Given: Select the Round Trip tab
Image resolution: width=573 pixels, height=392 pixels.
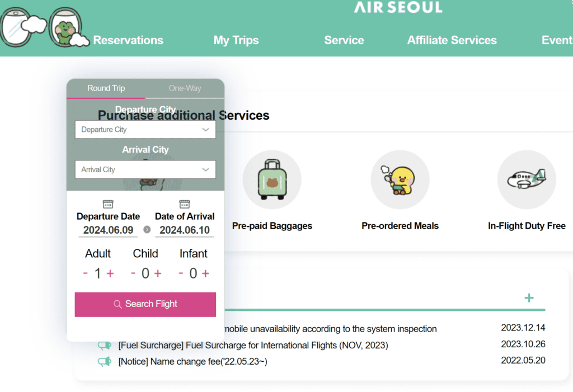Looking at the screenshot, I should click(x=106, y=88).
